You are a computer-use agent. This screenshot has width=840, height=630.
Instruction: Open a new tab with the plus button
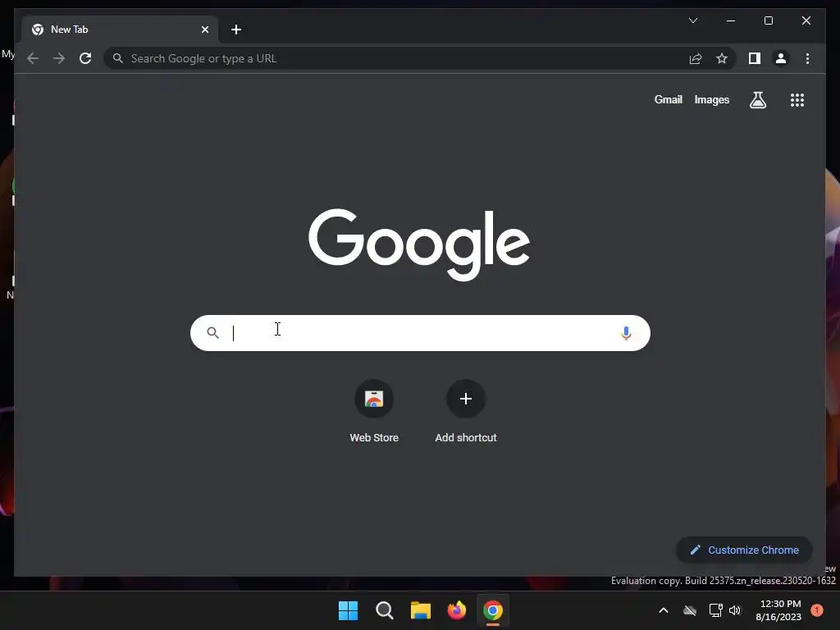(x=236, y=30)
